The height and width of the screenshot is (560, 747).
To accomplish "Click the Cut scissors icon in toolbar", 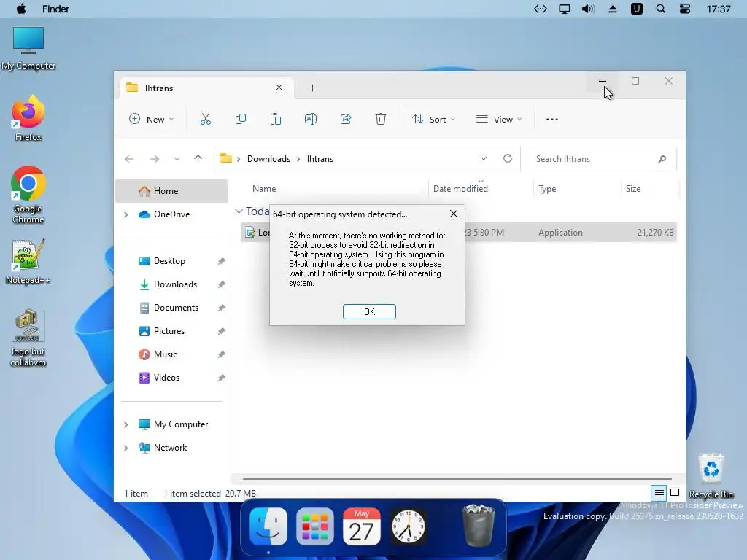I will click(205, 119).
